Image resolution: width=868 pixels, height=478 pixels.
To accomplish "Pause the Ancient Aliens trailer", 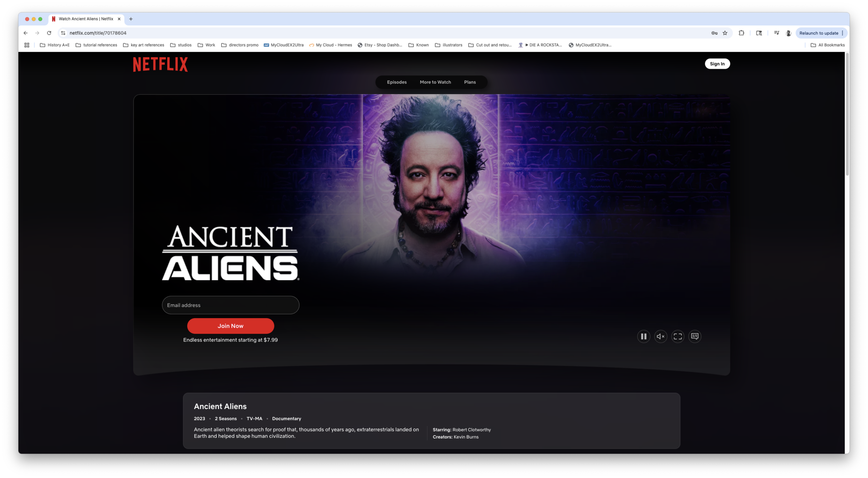I will pyautogui.click(x=643, y=336).
